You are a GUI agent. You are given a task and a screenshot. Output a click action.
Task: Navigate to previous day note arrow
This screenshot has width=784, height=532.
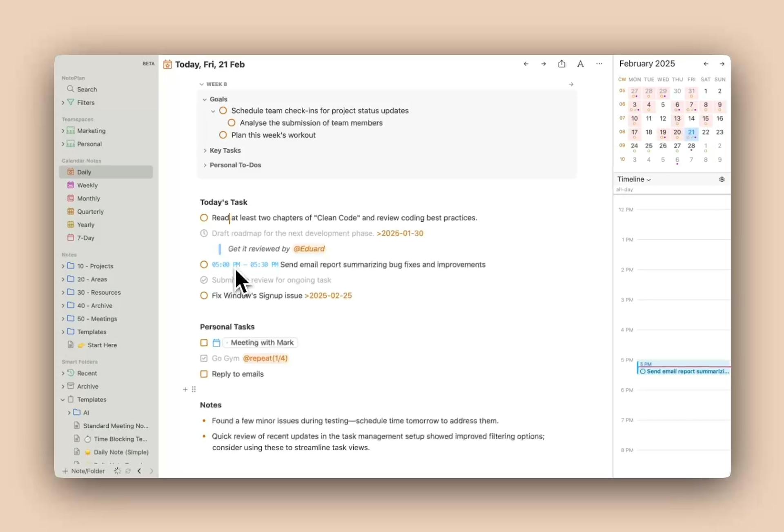tap(526, 64)
